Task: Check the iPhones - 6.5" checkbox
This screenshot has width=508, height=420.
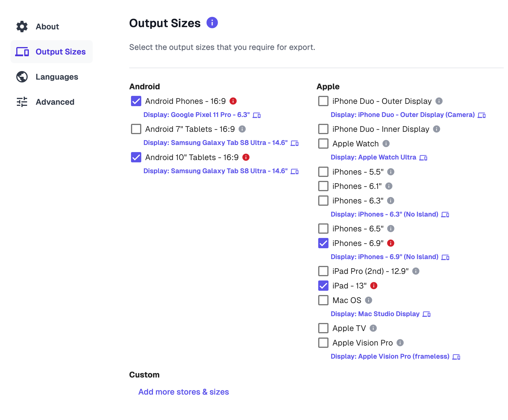Action: (323, 229)
